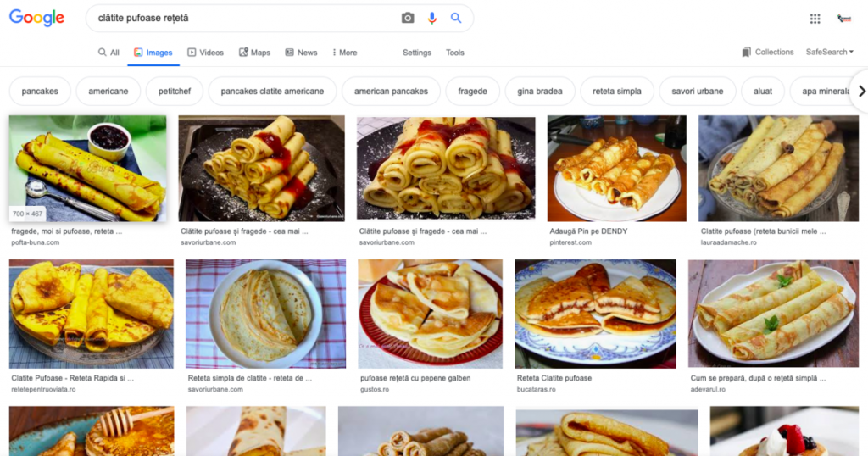Open the More menu
The height and width of the screenshot is (456, 868).
click(344, 53)
